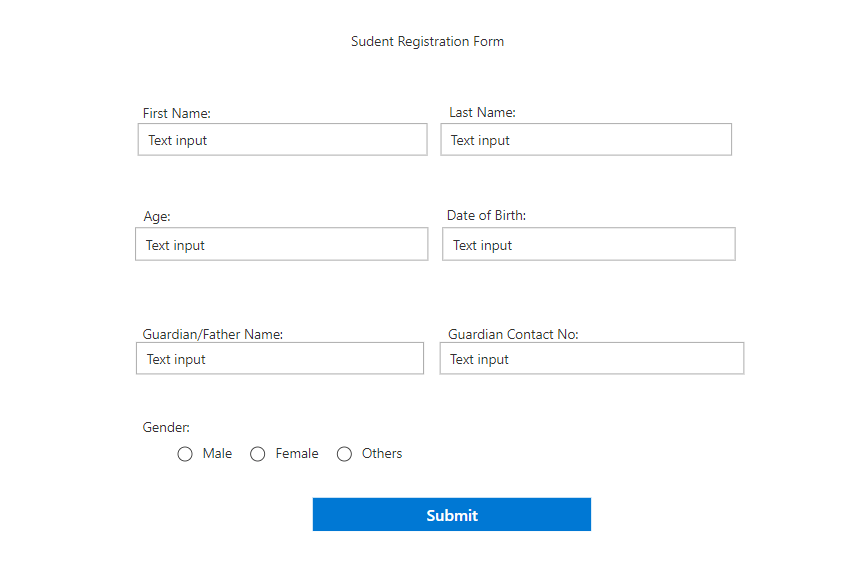Click the Sudent Registration Form title
The width and height of the screenshot is (854, 573).
pos(427,42)
